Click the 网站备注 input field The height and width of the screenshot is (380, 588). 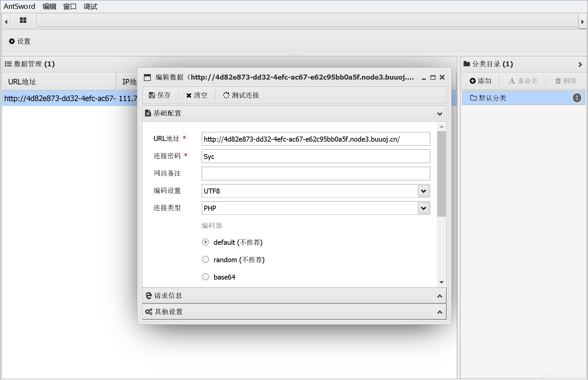[316, 173]
